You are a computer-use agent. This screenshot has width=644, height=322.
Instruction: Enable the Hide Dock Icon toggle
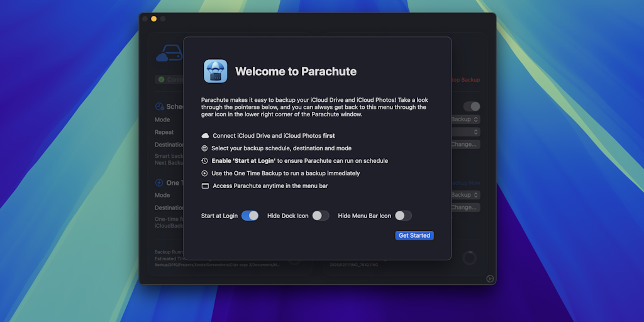click(x=321, y=216)
